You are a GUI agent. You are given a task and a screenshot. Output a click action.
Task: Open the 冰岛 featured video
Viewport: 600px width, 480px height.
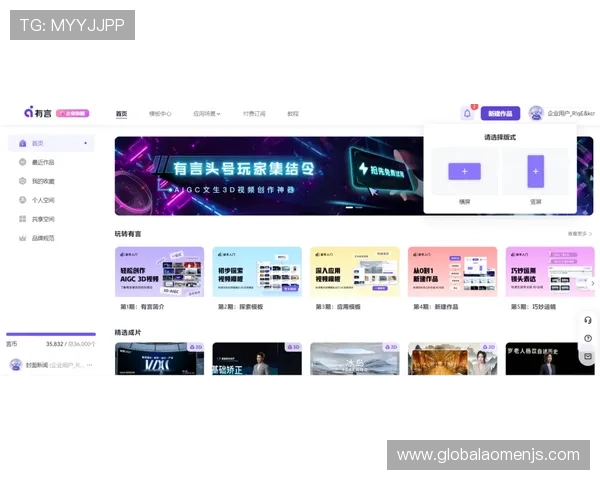tap(355, 359)
